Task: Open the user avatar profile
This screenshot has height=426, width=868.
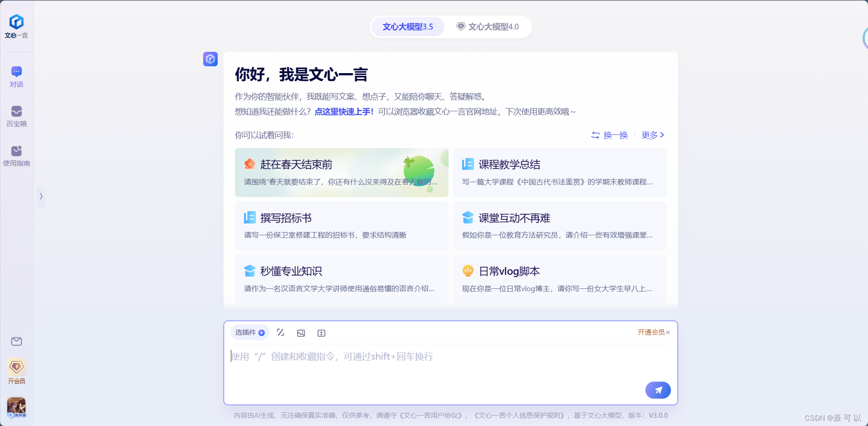Action: (x=16, y=407)
